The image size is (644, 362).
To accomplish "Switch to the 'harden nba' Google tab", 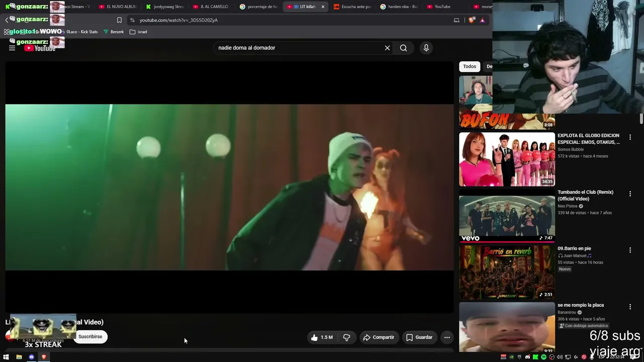I will [x=399, y=7].
